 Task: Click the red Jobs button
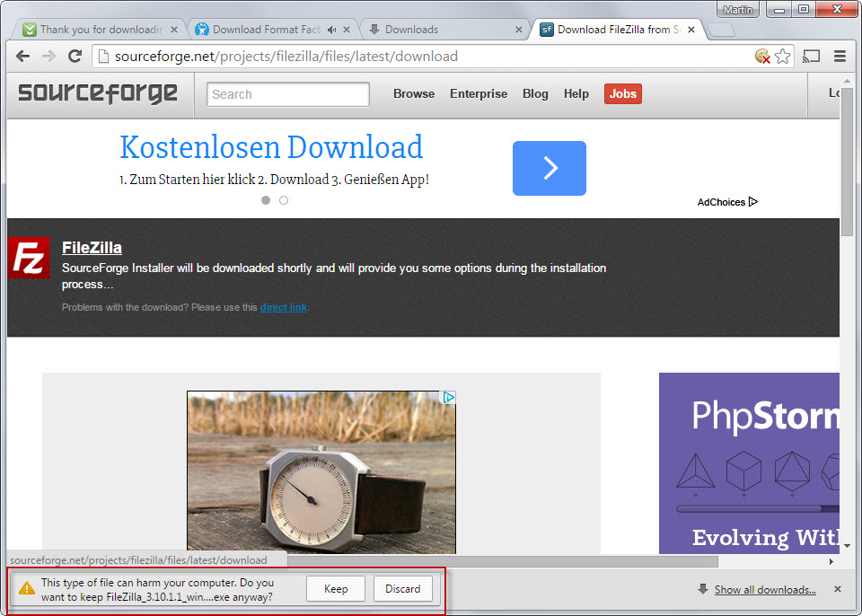[x=623, y=93]
